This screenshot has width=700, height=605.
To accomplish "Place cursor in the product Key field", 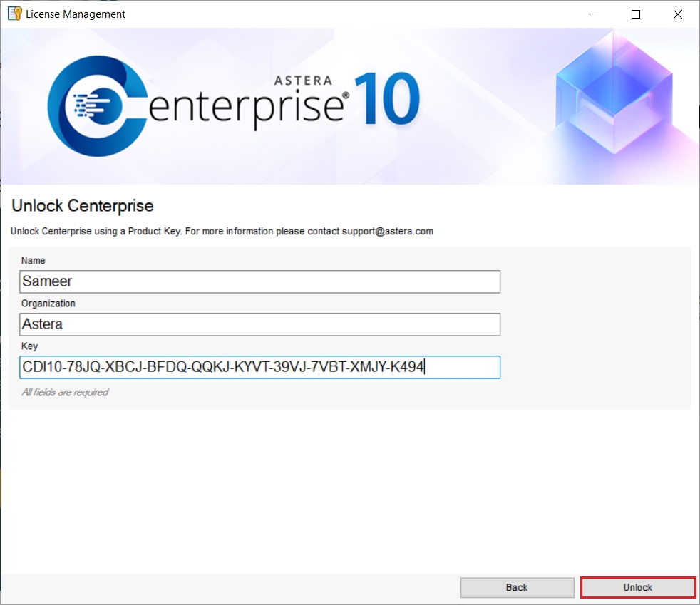I will coord(259,367).
